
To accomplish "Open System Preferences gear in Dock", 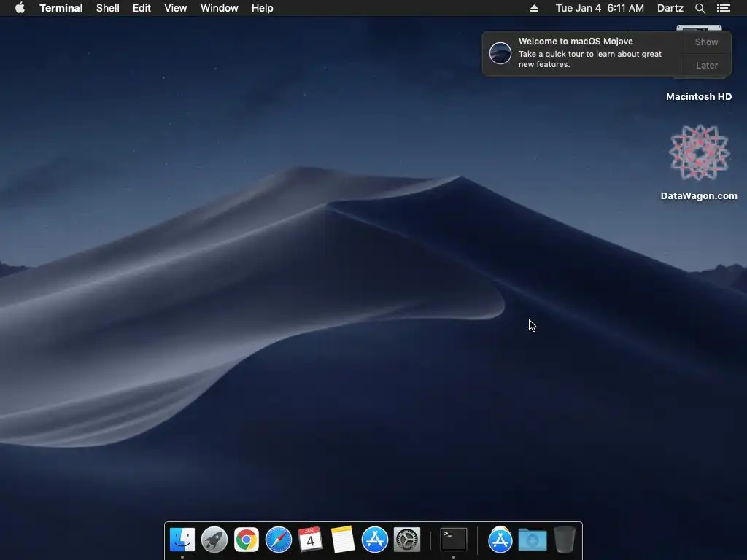I will (407, 540).
